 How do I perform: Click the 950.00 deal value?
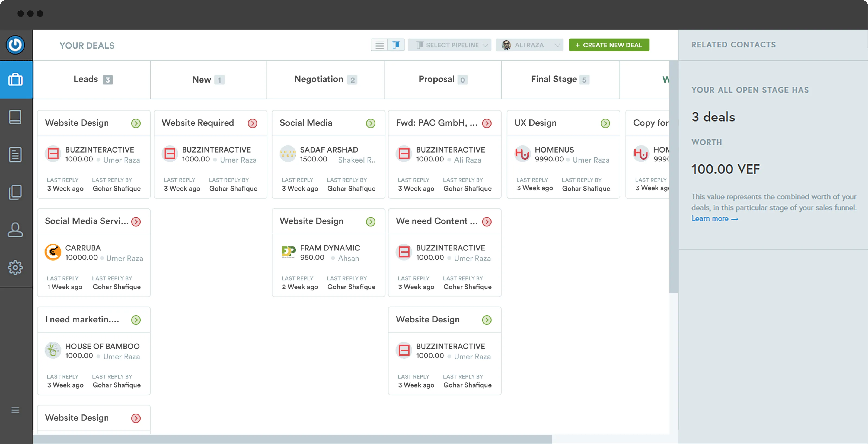tap(312, 258)
